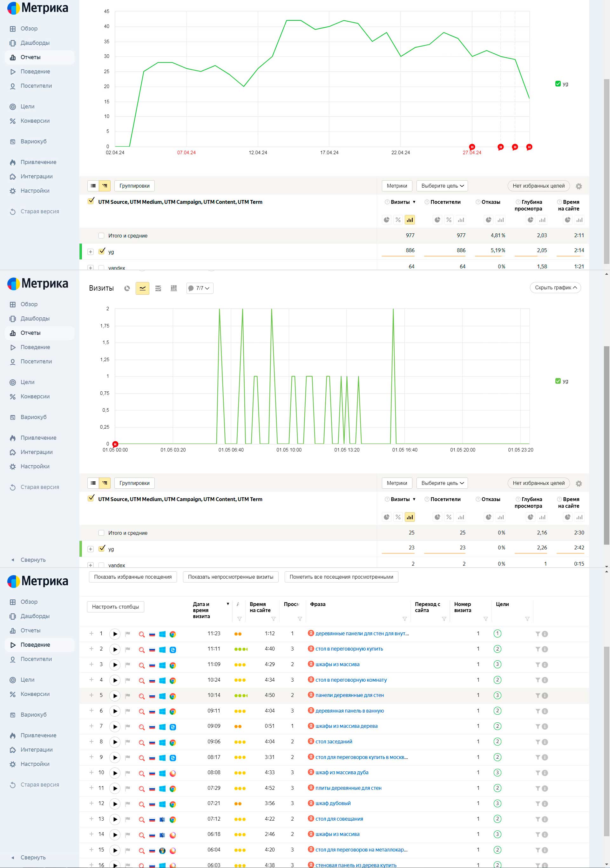Sort by Дата и время визита arrow
The image size is (610, 868).
pyautogui.click(x=228, y=604)
